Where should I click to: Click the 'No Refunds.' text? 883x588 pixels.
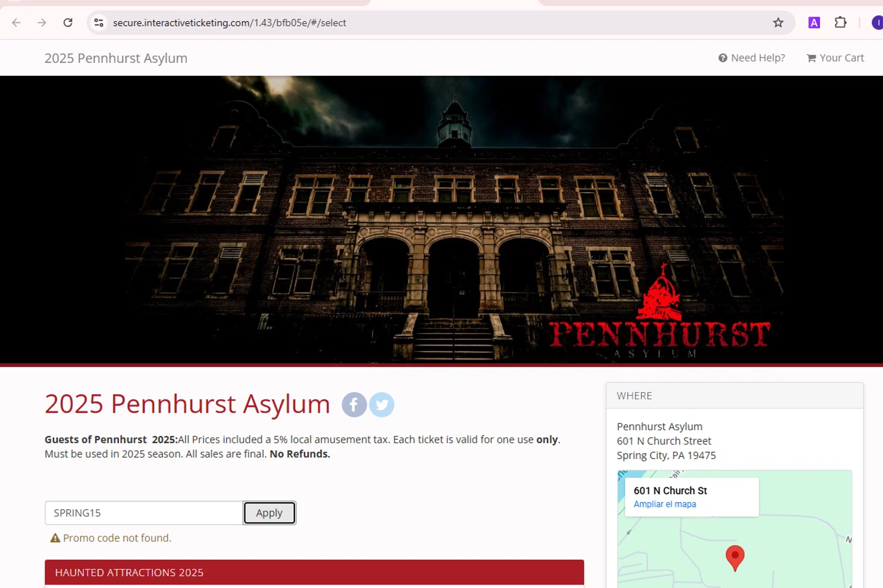pos(300,454)
